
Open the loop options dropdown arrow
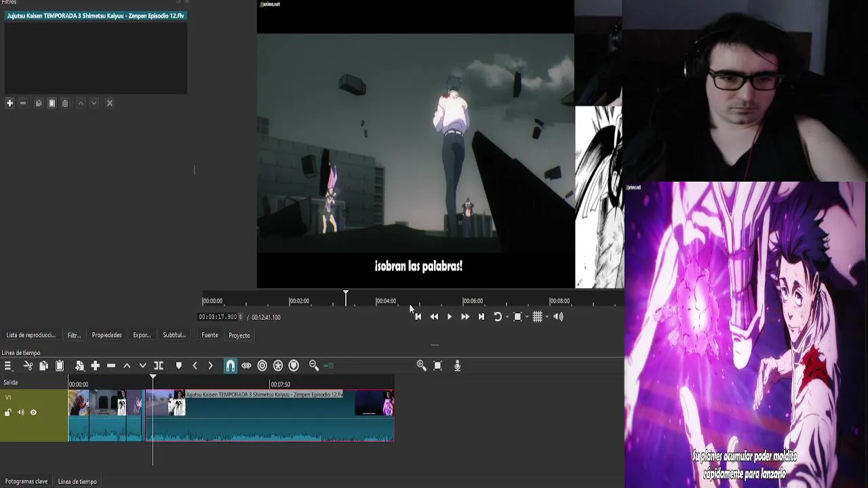pos(507,317)
